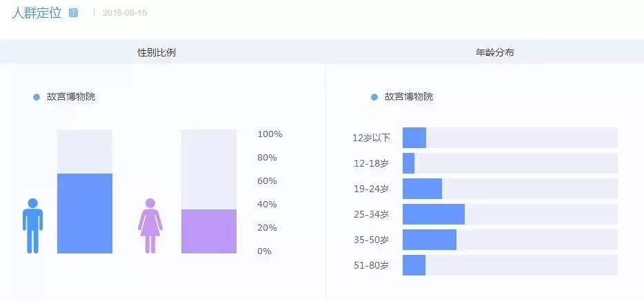Click the 100% axis label
The image size is (644, 301).
point(270,134)
